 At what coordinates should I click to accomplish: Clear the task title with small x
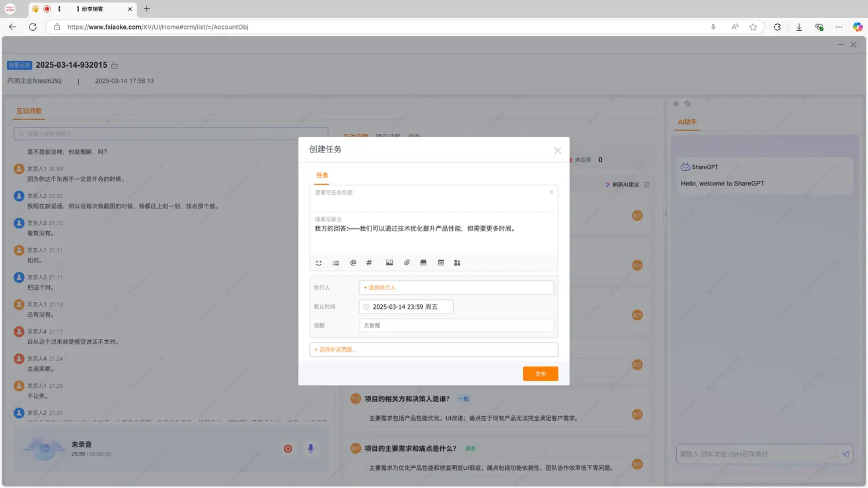tap(551, 192)
